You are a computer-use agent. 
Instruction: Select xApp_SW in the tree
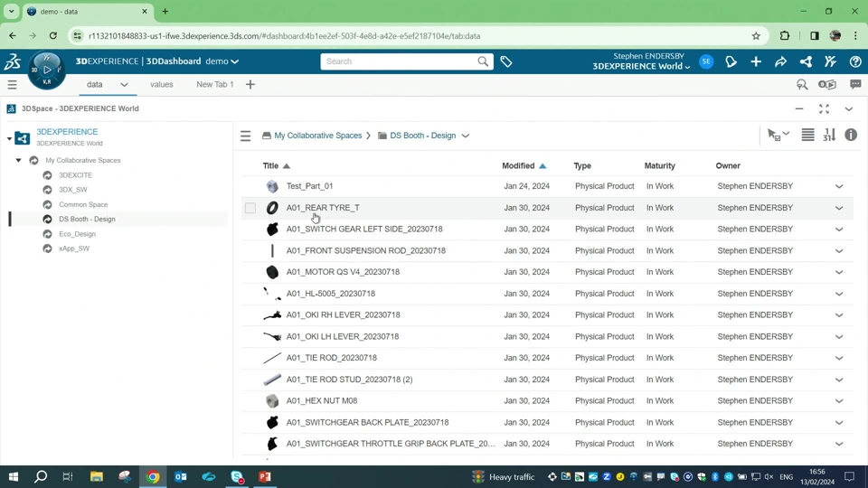click(74, 249)
